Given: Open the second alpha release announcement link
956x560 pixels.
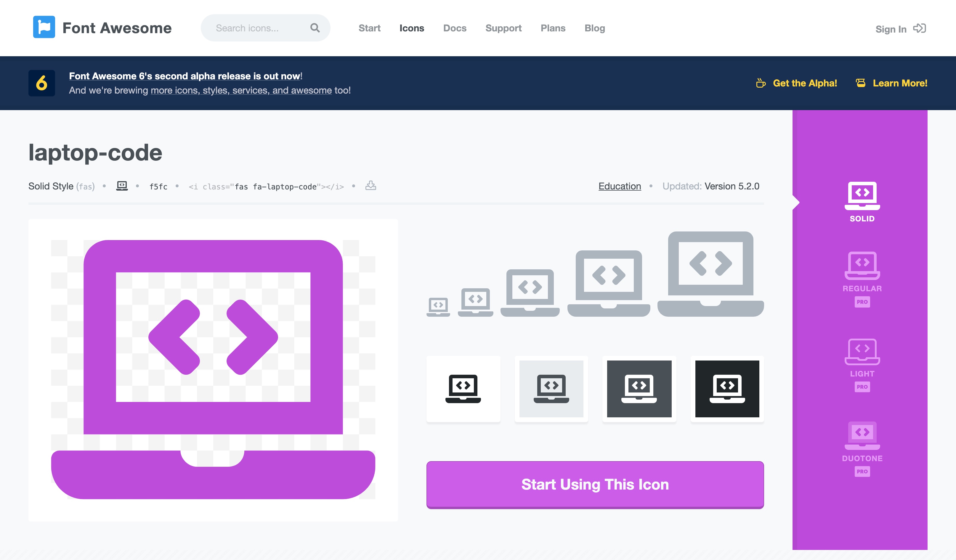Looking at the screenshot, I should click(x=185, y=76).
